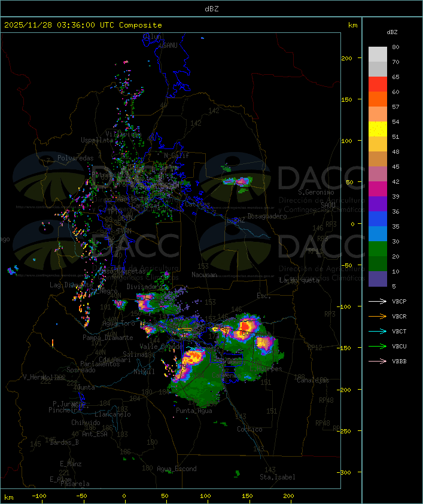Select the dark orange 57-60 dBZ swatch
423x504 pixels.
click(378, 99)
